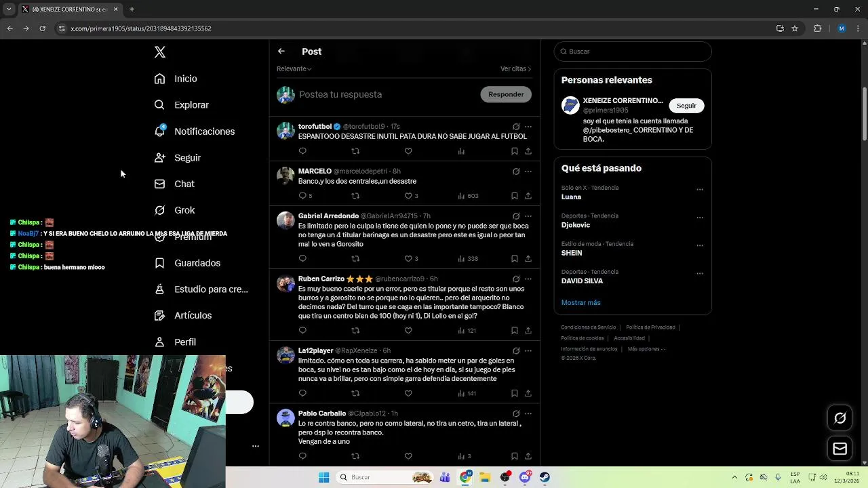Bookmark Gabriel Arredondo's post

515,259
